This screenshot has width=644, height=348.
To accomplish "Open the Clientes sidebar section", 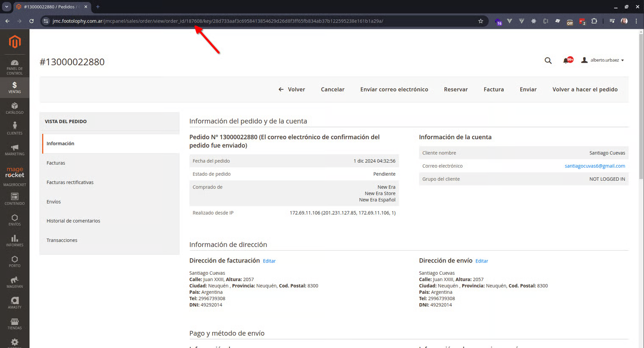I will [x=14, y=129].
